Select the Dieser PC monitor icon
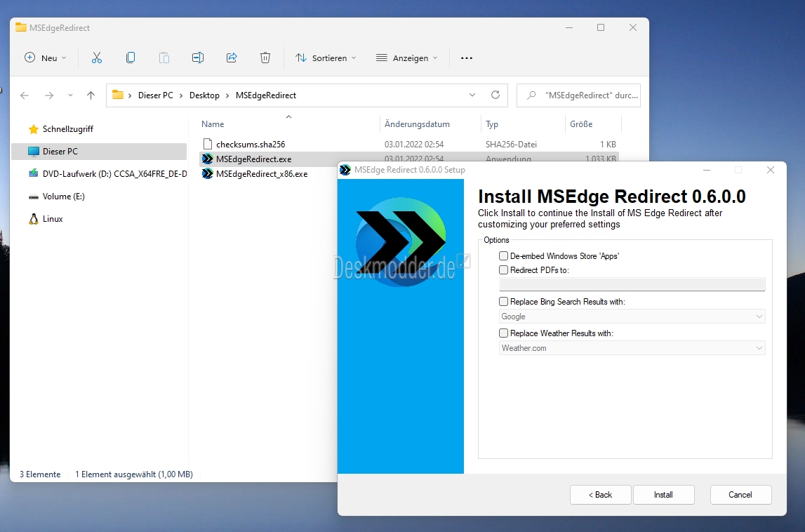The width and height of the screenshot is (805, 532). tap(34, 152)
